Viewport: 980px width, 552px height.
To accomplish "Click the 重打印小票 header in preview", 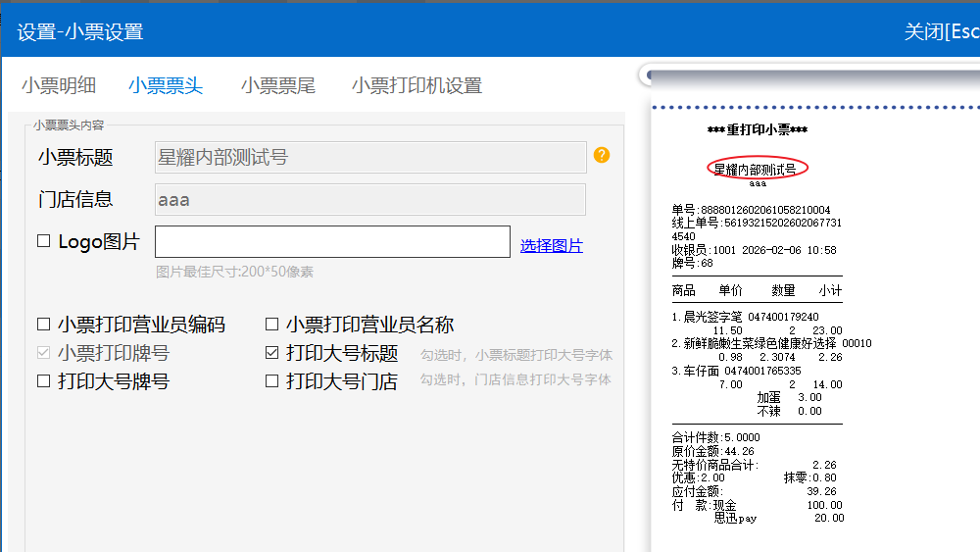I will (757, 129).
